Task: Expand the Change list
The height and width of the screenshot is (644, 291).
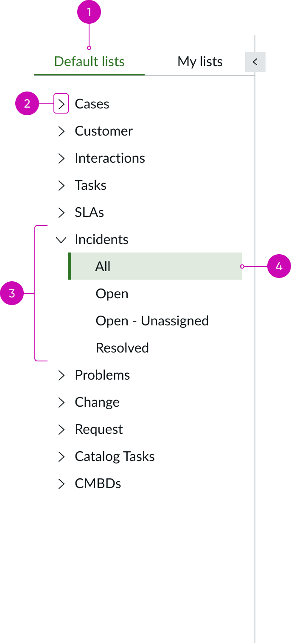Action: [62, 402]
